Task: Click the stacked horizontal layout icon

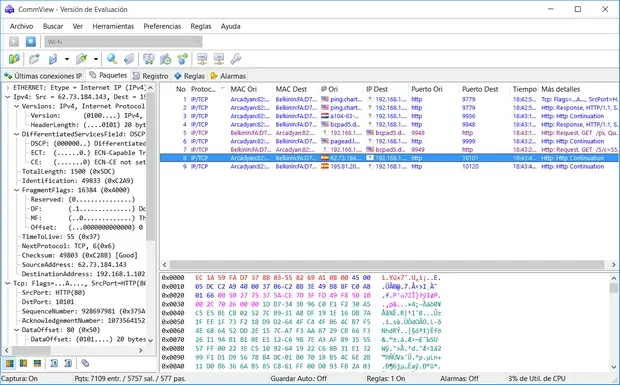Action: coord(37,363)
